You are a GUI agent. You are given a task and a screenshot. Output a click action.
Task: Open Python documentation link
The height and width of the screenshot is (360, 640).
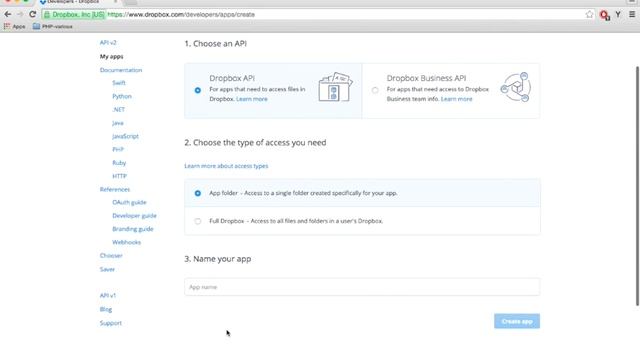pyautogui.click(x=122, y=96)
